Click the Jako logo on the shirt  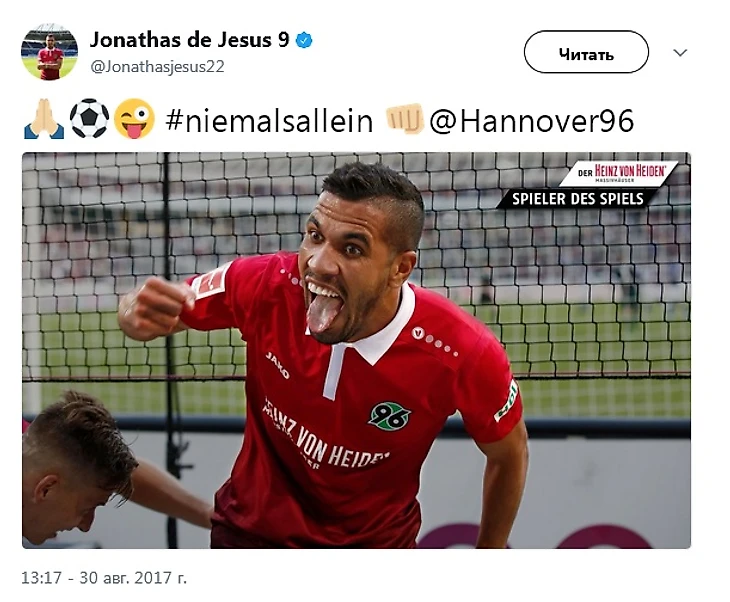[x=277, y=364]
